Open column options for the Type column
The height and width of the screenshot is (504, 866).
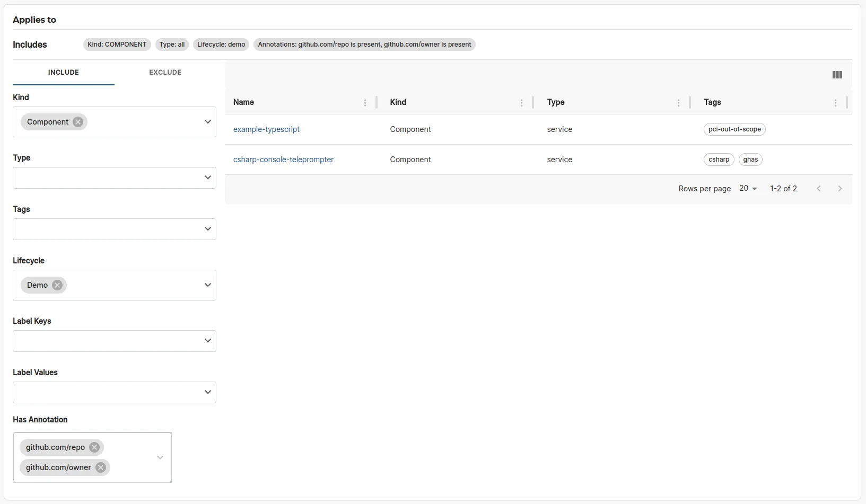678,102
